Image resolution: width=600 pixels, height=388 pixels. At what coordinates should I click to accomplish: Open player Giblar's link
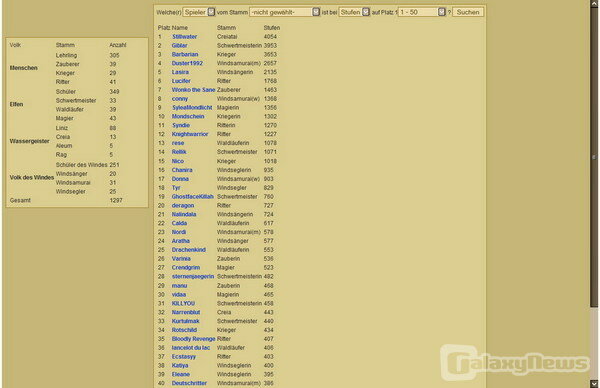point(179,46)
